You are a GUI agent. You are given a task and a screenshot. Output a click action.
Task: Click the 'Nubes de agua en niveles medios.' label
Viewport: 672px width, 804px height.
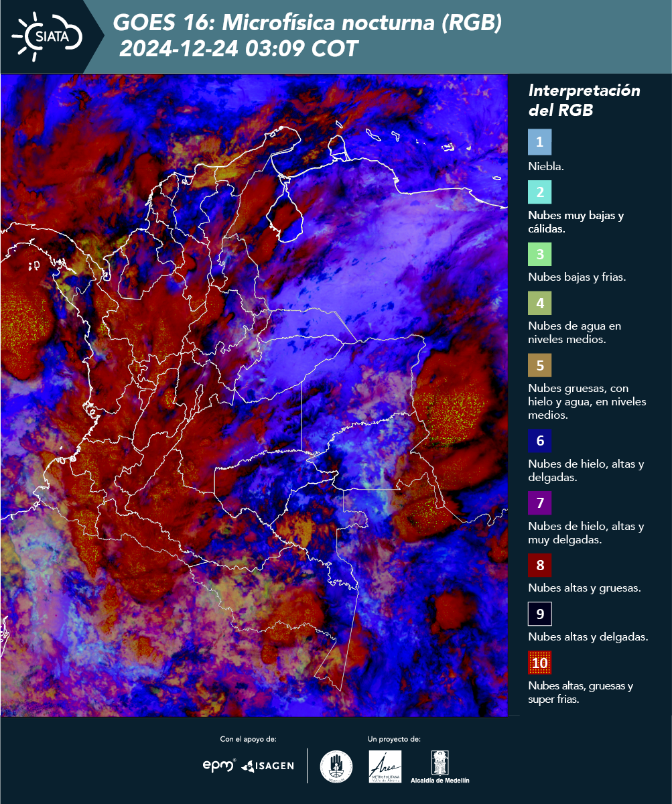pos(575,332)
